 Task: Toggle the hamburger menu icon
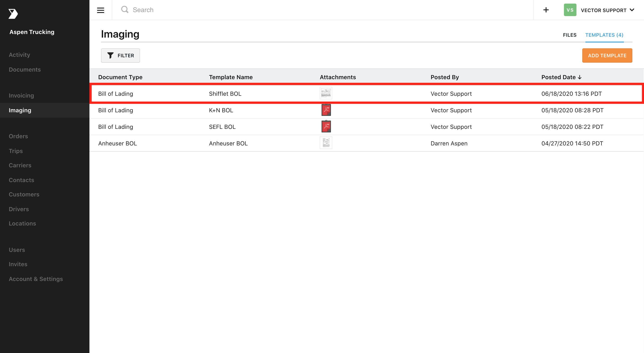pos(100,10)
